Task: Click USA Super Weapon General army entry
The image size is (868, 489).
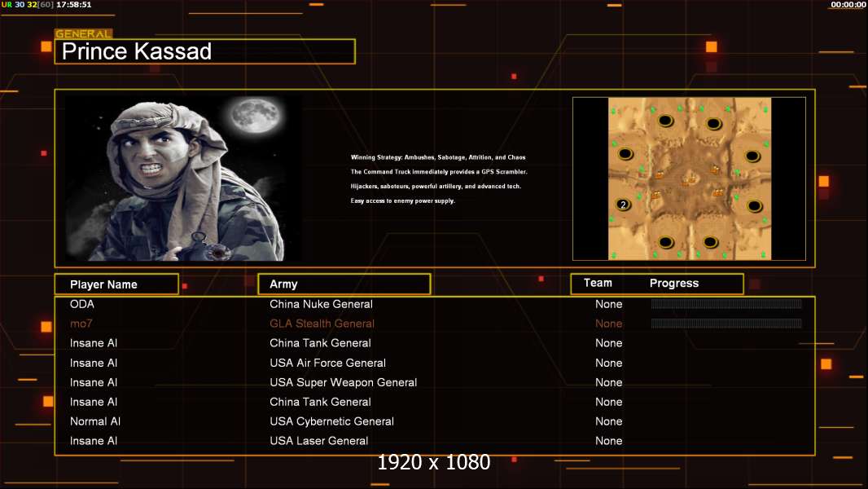Action: (x=344, y=382)
